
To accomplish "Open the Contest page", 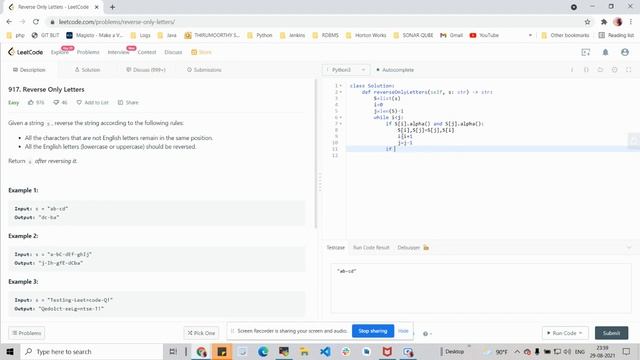I will 147,52.
